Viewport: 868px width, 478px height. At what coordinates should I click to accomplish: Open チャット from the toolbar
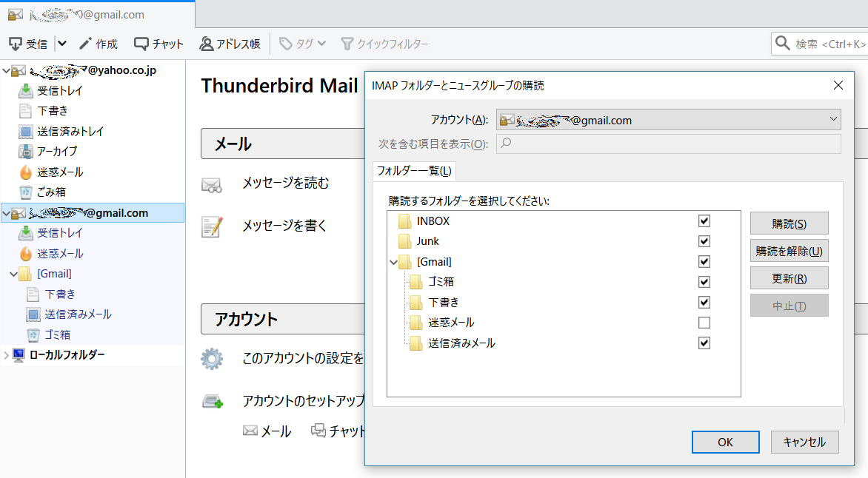(158, 44)
